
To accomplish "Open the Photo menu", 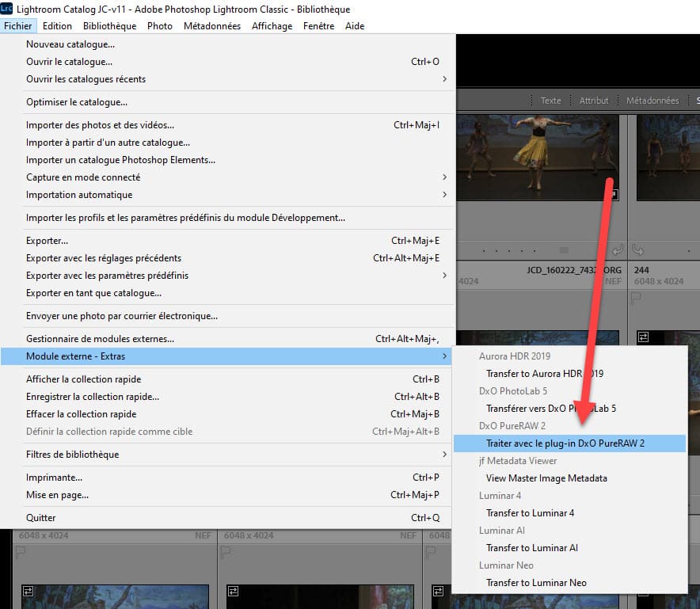I will pyautogui.click(x=160, y=26).
